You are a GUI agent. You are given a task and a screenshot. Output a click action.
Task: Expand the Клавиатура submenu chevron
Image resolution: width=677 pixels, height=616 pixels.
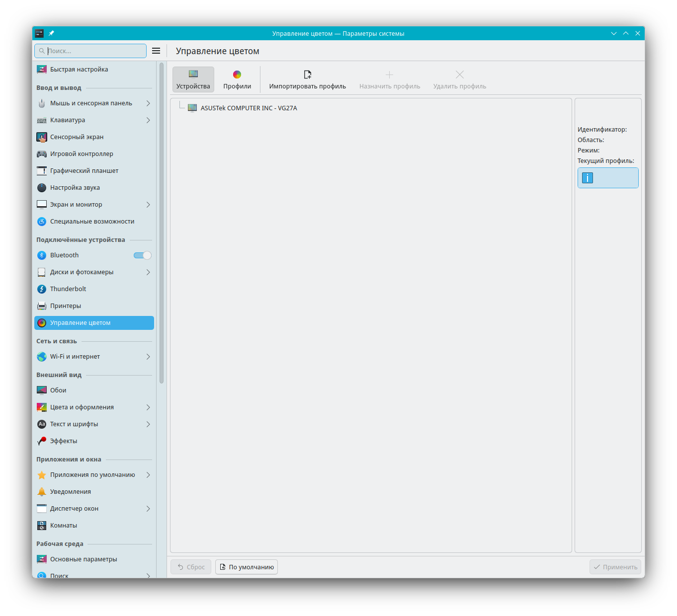click(148, 120)
